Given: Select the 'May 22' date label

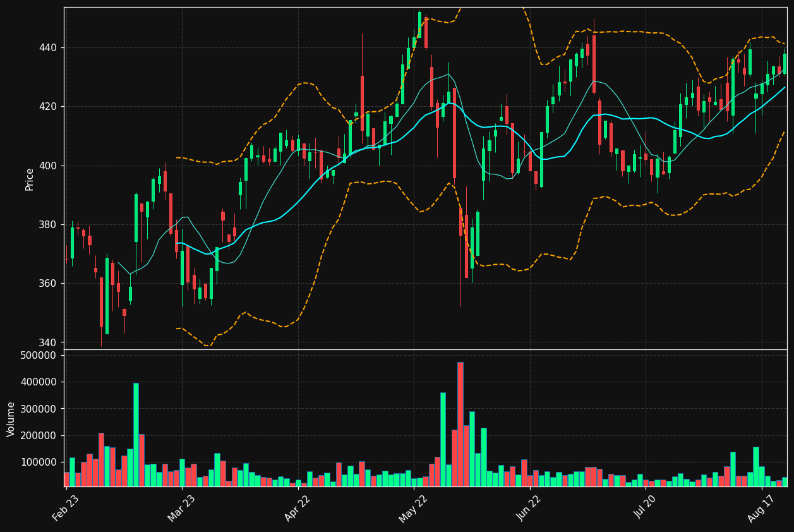Looking at the screenshot, I should pyautogui.click(x=414, y=509).
